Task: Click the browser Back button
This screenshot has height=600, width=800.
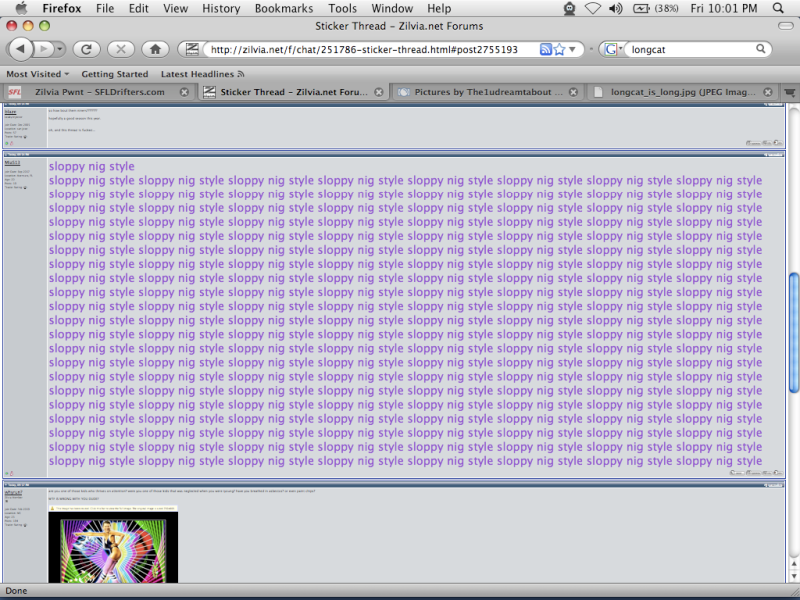Action: point(20,48)
